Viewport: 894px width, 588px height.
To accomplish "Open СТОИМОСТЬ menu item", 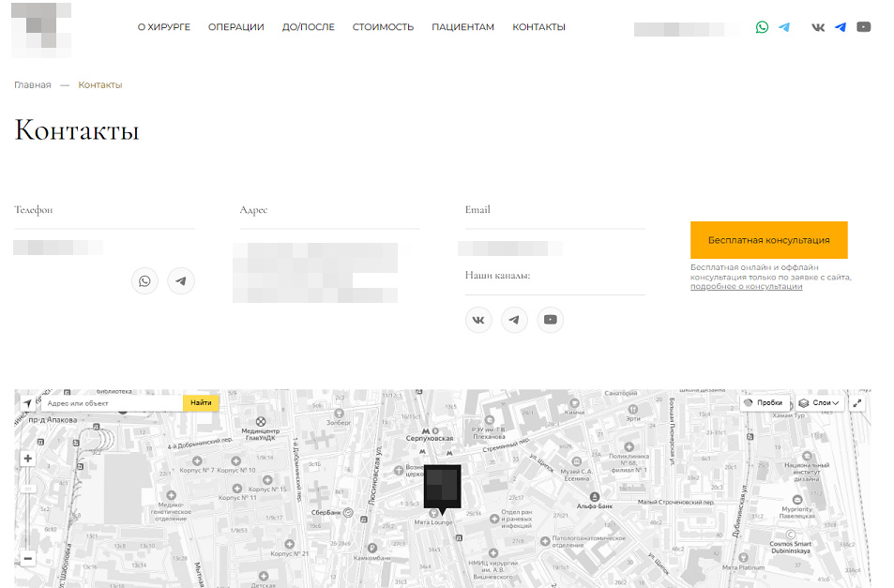I will pos(383,27).
